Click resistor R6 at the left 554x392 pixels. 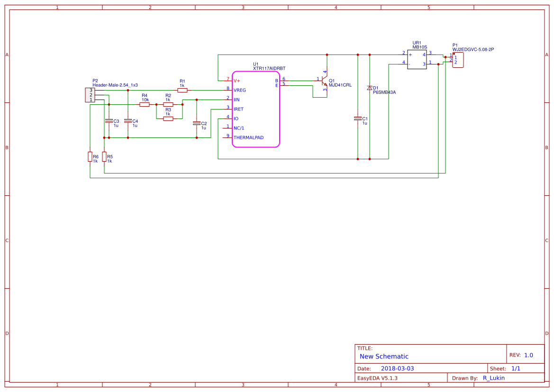pyautogui.click(x=90, y=156)
